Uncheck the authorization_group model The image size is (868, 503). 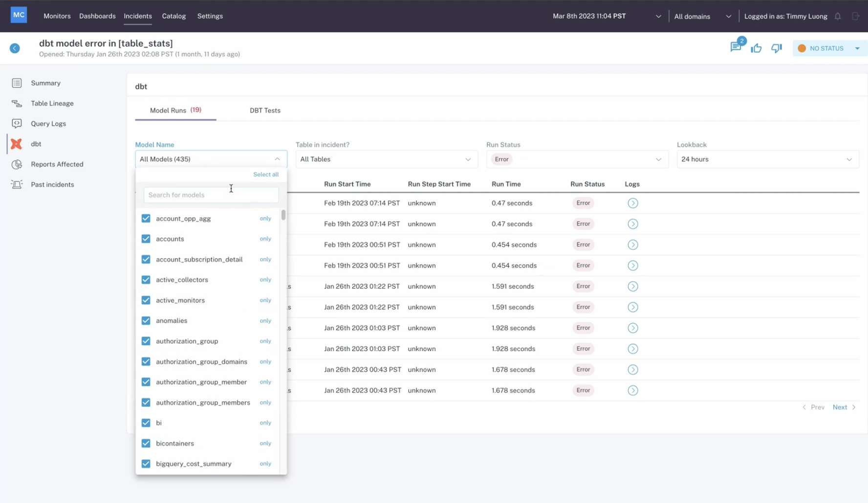point(146,341)
